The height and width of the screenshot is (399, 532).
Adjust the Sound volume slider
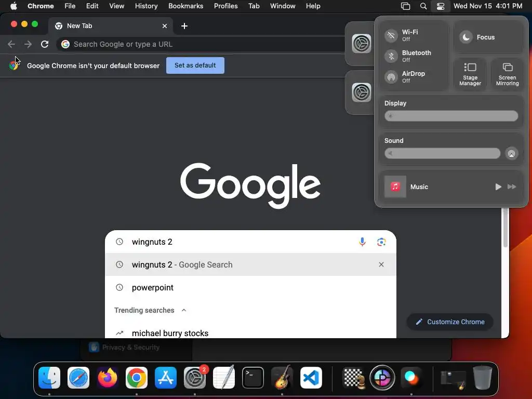442,153
